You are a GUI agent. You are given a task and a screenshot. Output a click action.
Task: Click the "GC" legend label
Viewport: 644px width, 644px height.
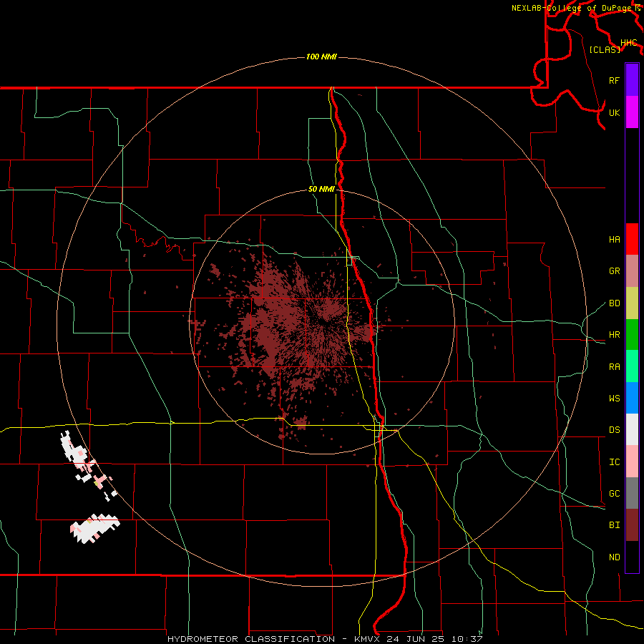[614, 494]
